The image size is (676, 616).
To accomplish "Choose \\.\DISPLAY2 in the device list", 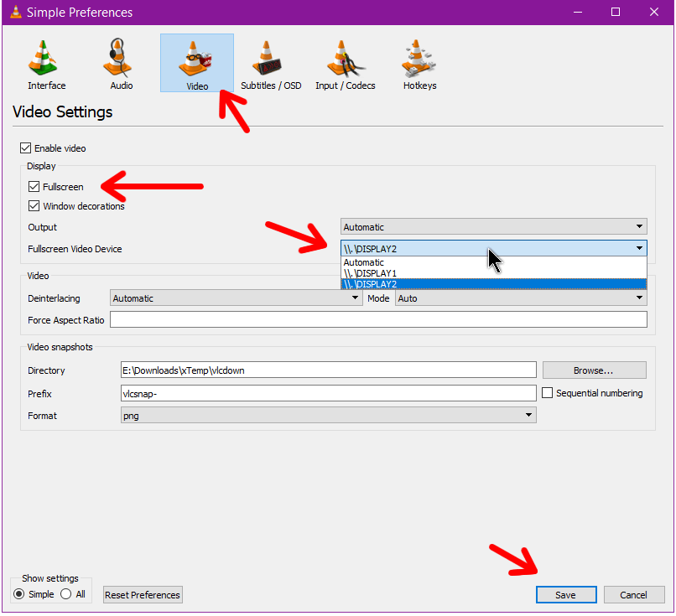I will coord(494,284).
